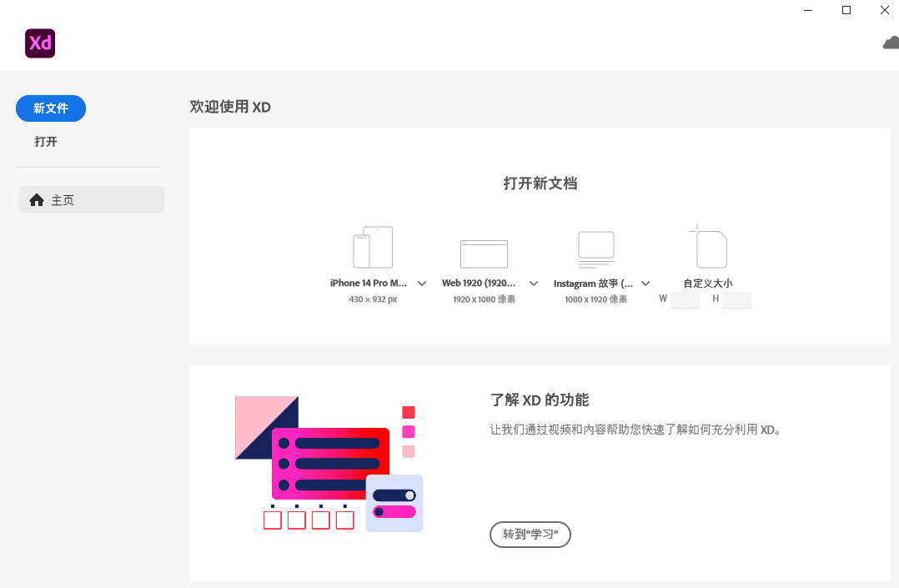The width and height of the screenshot is (899, 588).
Task: Click the 了解 XD 的功能 heading
Action: click(540, 400)
